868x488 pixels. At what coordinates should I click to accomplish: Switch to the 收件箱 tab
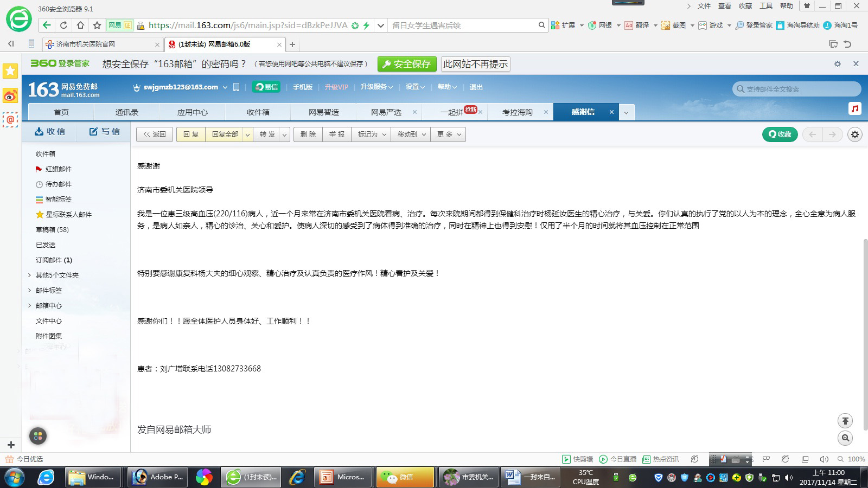(258, 112)
